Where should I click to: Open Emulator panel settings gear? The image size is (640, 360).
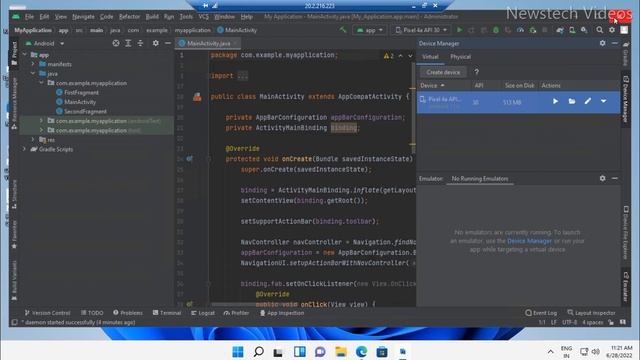coord(602,178)
